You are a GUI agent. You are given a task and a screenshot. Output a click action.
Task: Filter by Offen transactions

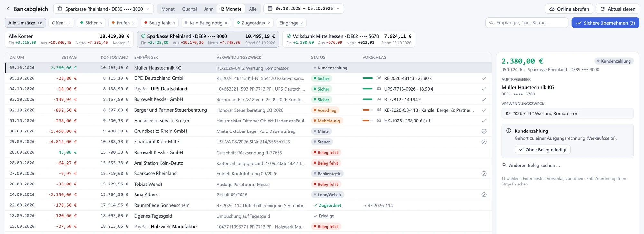click(x=61, y=23)
